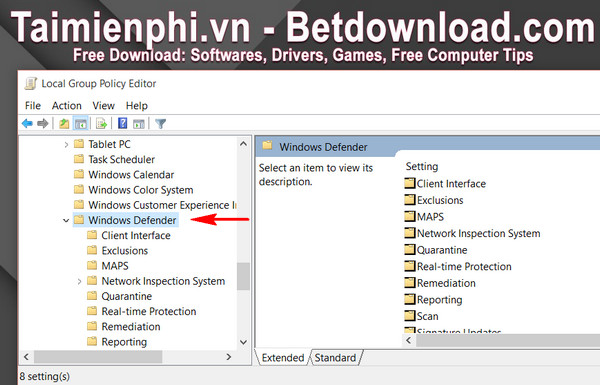Click the settings list scroll left arrow
Screen dimensions: 600x385
click(409, 341)
